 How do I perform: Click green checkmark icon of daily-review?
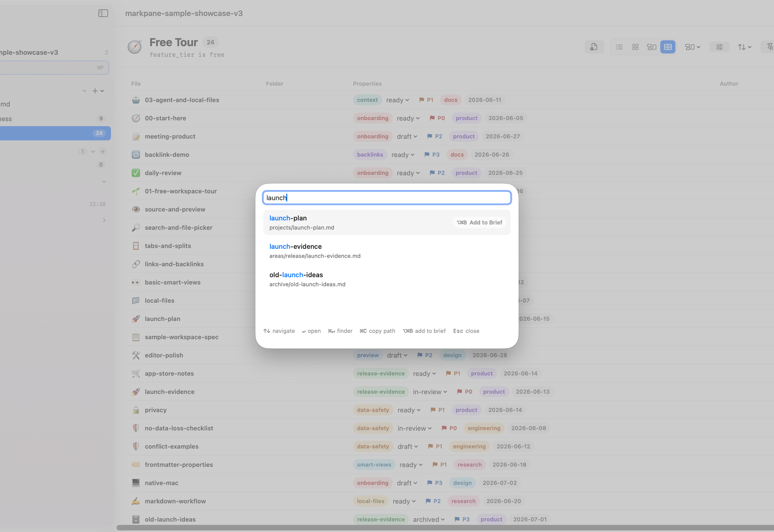pyautogui.click(x=136, y=173)
